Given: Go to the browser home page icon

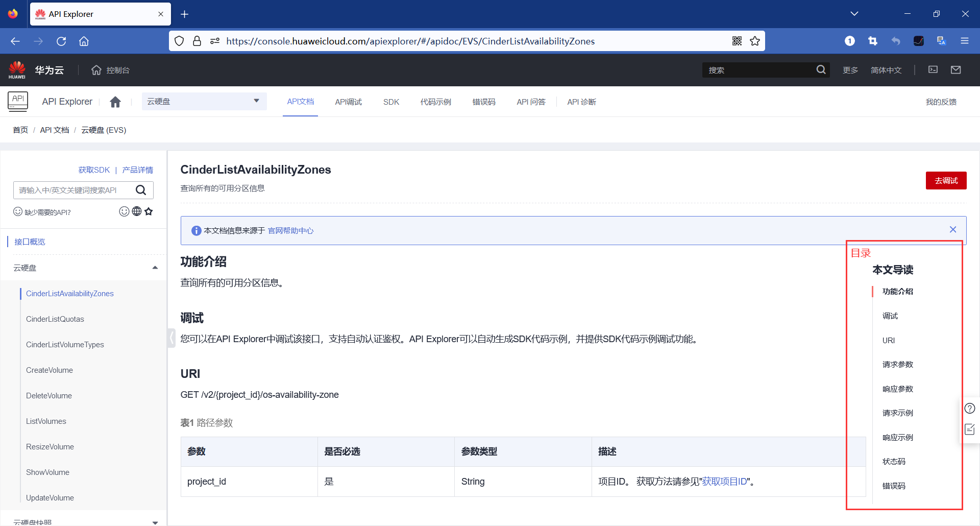Looking at the screenshot, I should point(84,41).
